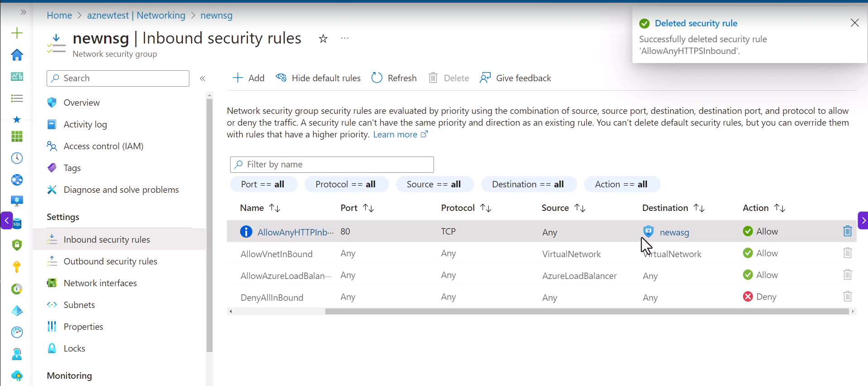Select Inbound security rules in Settings
The image size is (868, 386).
(x=119, y=239)
